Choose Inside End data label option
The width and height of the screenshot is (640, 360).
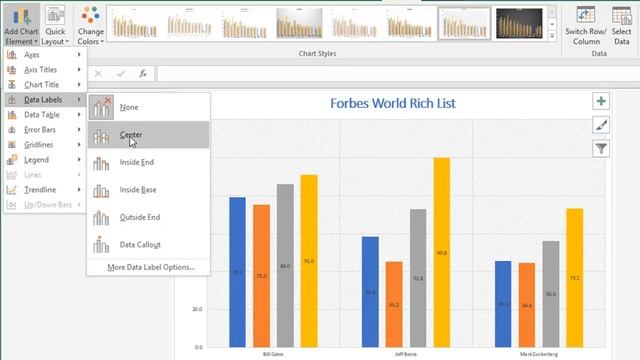click(149, 162)
